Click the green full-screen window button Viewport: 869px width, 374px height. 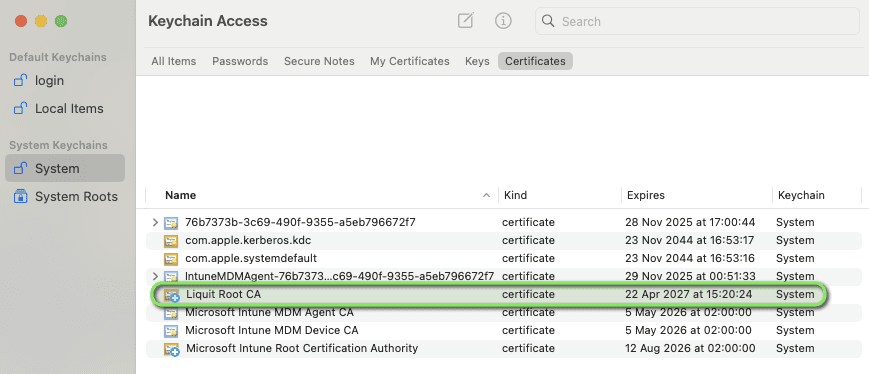point(61,21)
